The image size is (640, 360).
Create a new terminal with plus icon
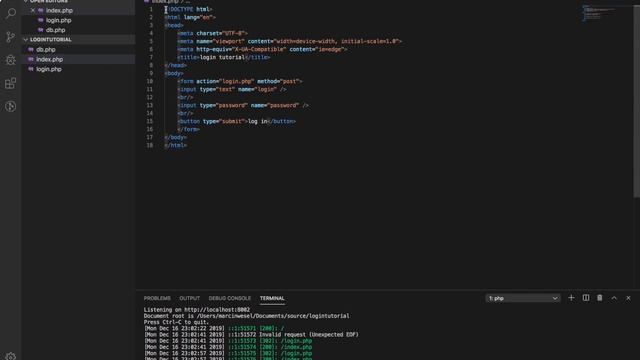click(571, 298)
